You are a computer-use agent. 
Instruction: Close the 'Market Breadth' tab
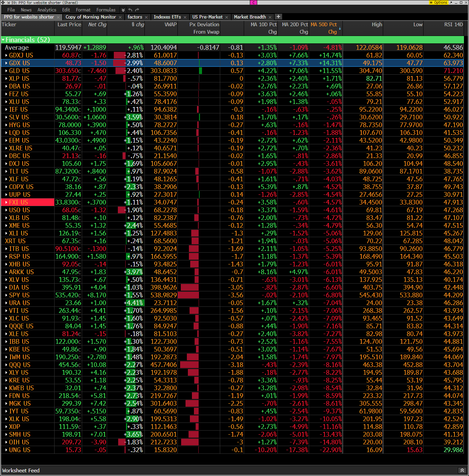(270, 17)
